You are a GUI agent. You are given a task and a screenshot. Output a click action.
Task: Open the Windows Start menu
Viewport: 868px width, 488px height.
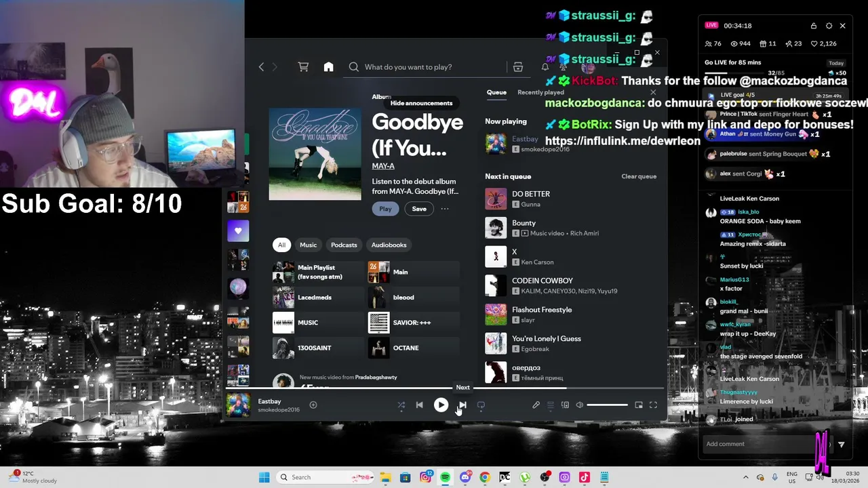[x=264, y=477]
